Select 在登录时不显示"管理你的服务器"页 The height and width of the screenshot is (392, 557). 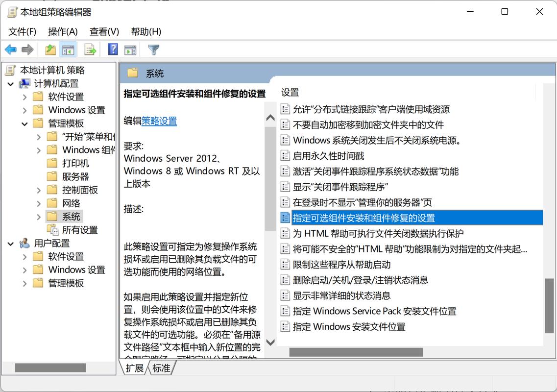point(363,202)
